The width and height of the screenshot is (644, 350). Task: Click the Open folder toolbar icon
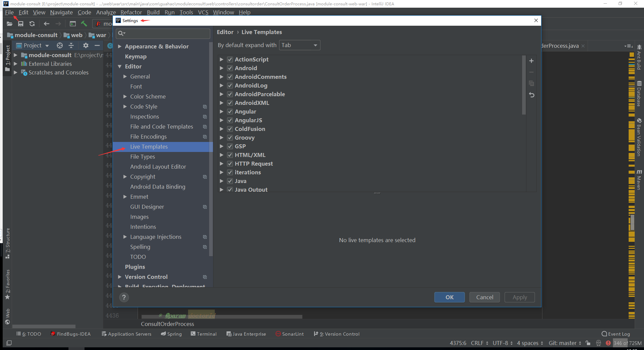click(9, 24)
